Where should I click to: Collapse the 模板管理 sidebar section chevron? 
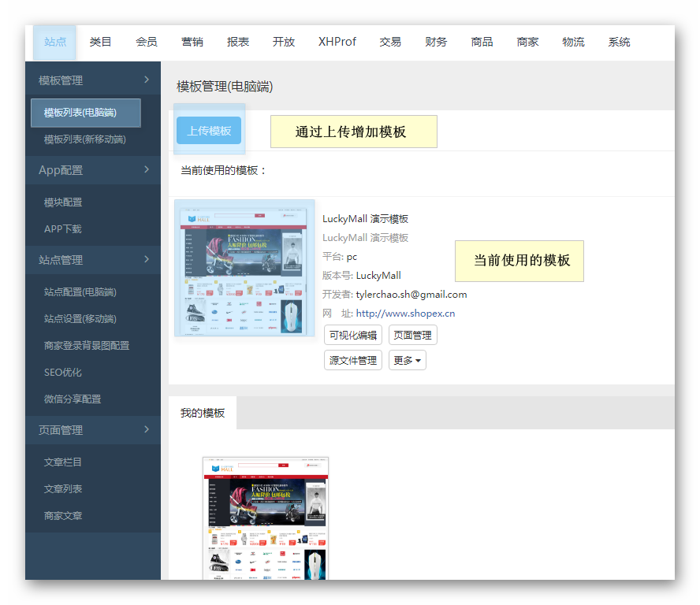pyautogui.click(x=147, y=80)
